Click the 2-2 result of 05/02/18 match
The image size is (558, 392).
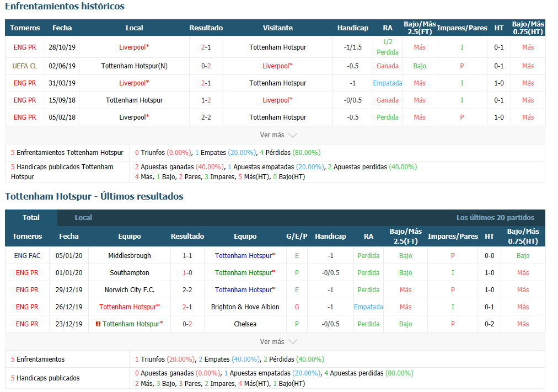click(206, 117)
